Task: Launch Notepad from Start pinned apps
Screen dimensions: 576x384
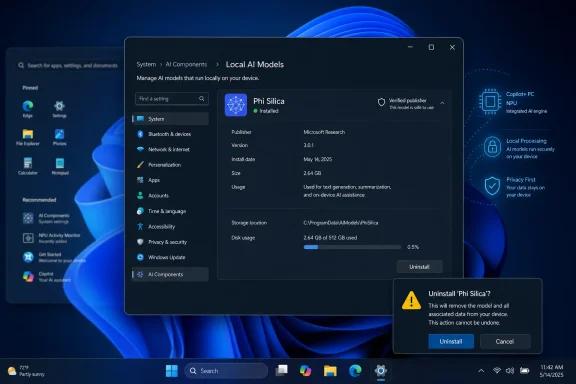Action: 60,166
